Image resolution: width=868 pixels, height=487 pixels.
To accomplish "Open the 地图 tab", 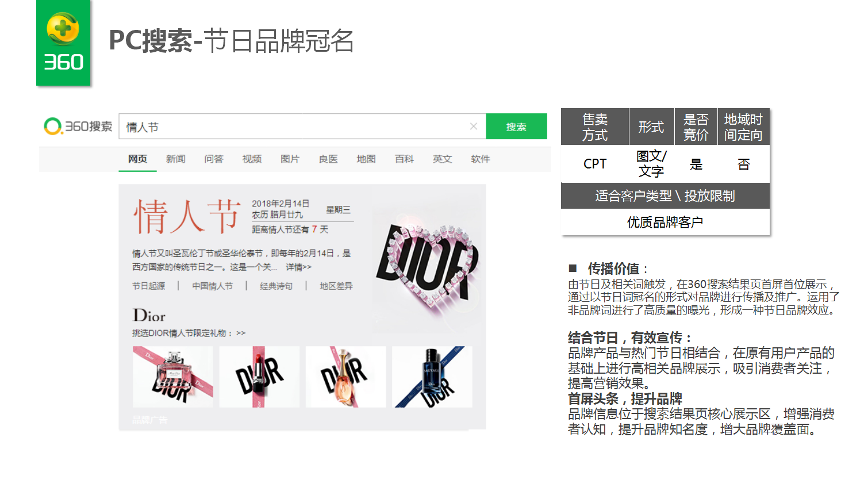I will [366, 159].
